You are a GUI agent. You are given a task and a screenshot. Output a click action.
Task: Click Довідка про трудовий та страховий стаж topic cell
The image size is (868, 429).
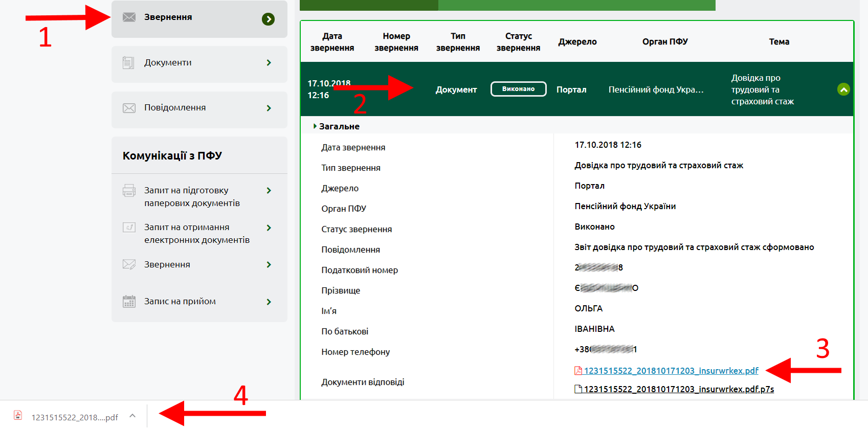(x=762, y=89)
